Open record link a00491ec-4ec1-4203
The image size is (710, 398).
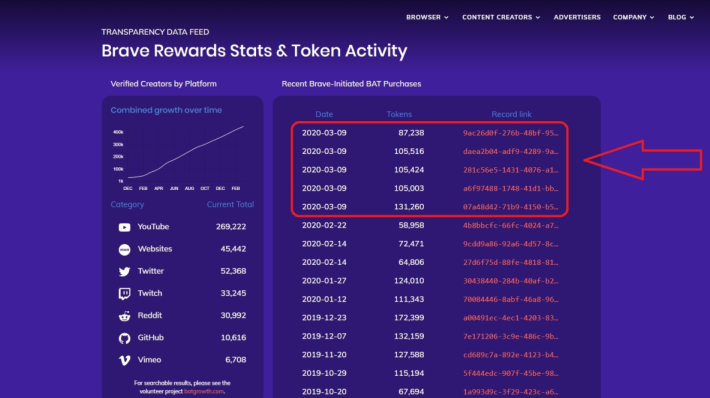(510, 318)
